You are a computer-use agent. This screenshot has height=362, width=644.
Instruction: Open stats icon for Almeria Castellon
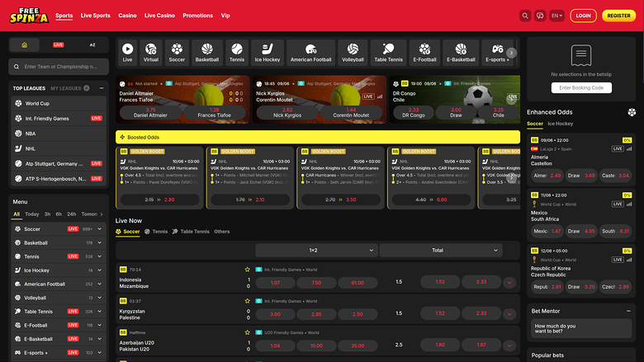(629, 148)
